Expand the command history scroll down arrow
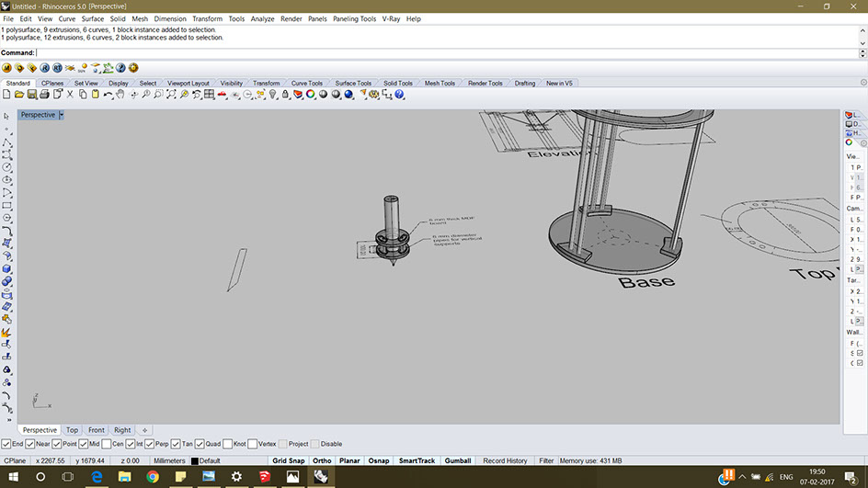The image size is (868, 488). [x=862, y=43]
